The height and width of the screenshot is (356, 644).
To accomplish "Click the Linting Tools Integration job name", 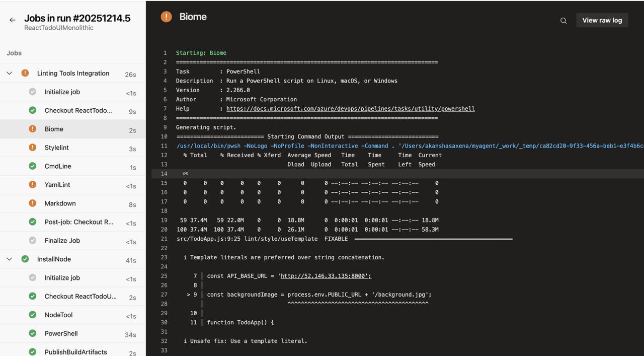I will point(73,73).
